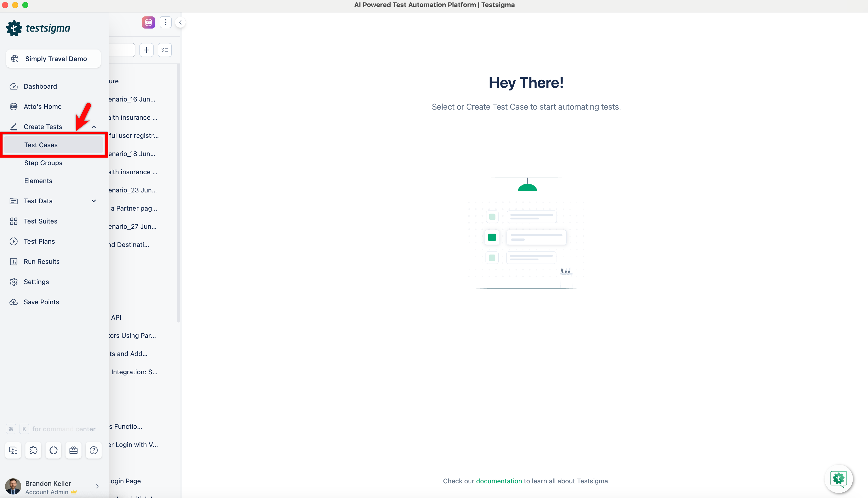Click the test case list scrollbar
The image size is (868, 498).
click(x=178, y=193)
